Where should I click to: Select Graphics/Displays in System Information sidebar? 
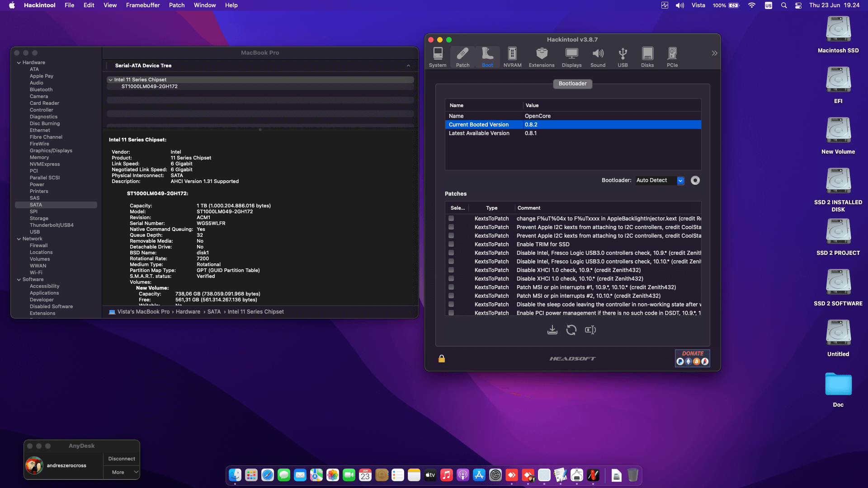pyautogui.click(x=51, y=150)
